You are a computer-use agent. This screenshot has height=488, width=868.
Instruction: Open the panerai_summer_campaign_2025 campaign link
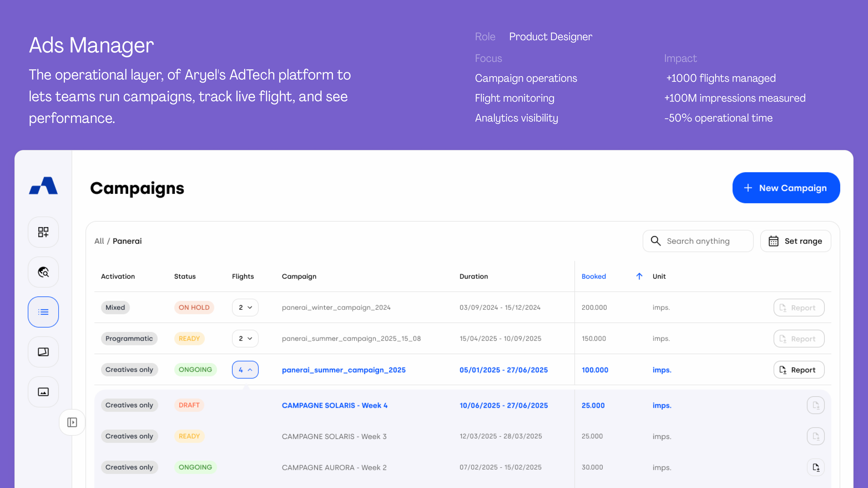click(344, 370)
